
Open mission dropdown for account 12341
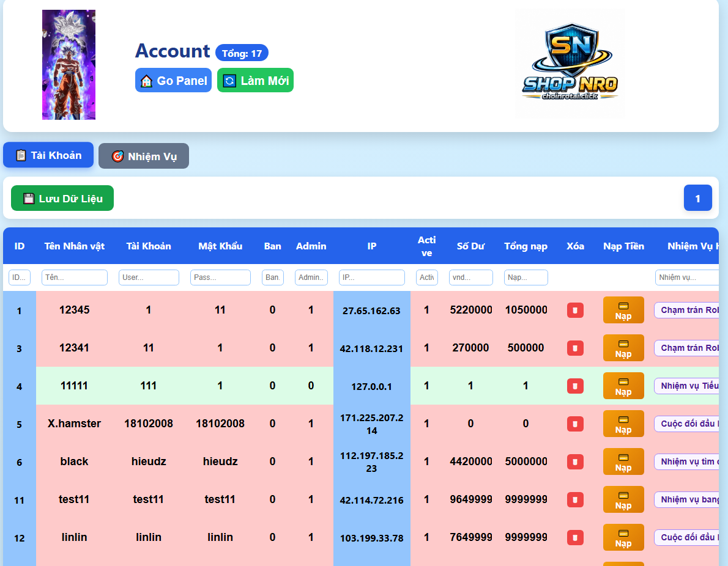686,348
